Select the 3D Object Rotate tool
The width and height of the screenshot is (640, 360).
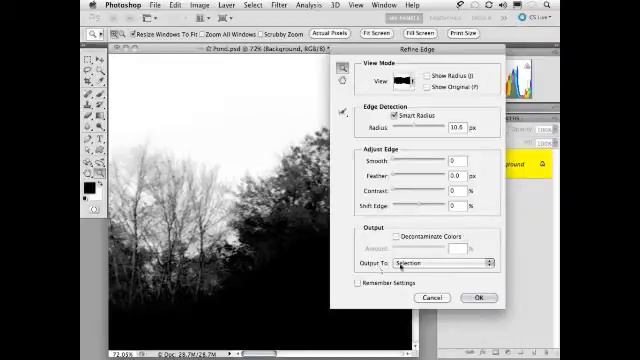[x=88, y=162]
